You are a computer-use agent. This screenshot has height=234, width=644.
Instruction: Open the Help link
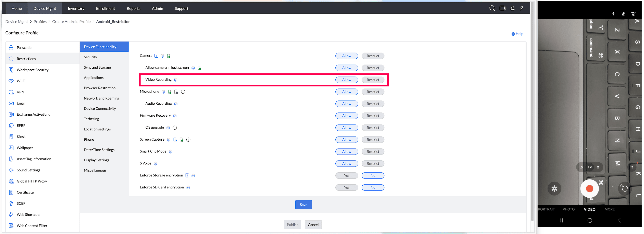[x=519, y=34]
